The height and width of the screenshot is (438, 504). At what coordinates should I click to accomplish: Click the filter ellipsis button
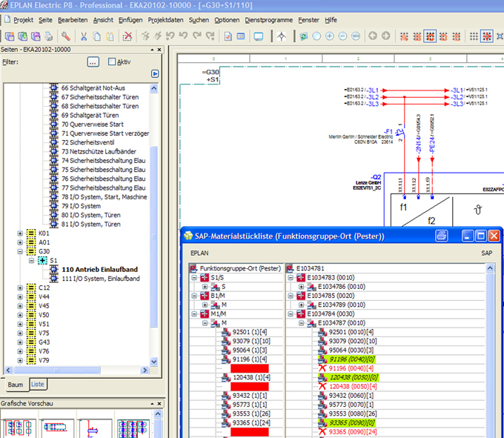[93, 62]
